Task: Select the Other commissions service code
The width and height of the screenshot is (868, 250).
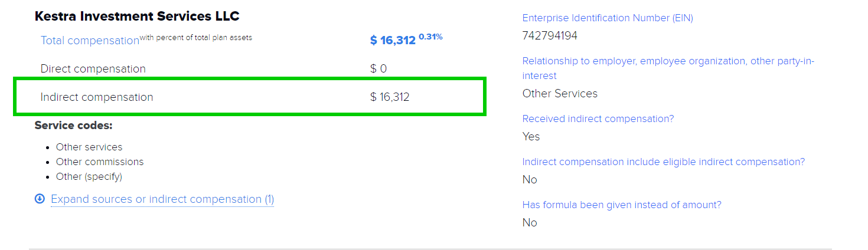Action: (100, 162)
